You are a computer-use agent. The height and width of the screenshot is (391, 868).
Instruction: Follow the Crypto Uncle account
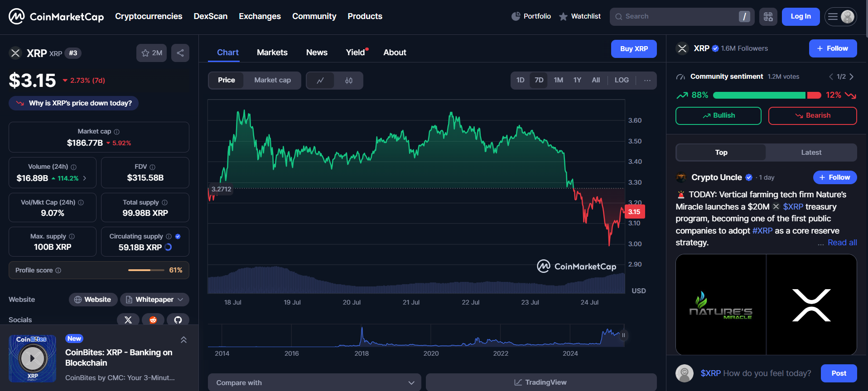pyautogui.click(x=834, y=177)
